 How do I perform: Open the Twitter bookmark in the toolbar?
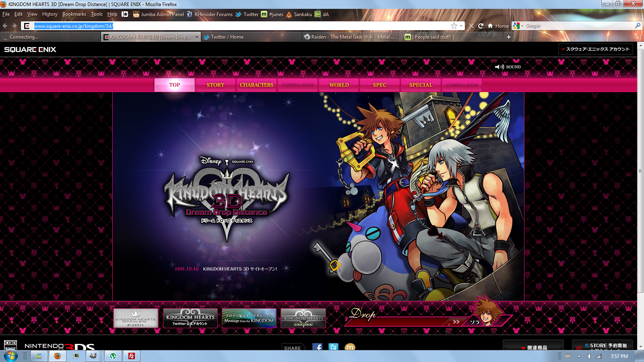(x=247, y=14)
